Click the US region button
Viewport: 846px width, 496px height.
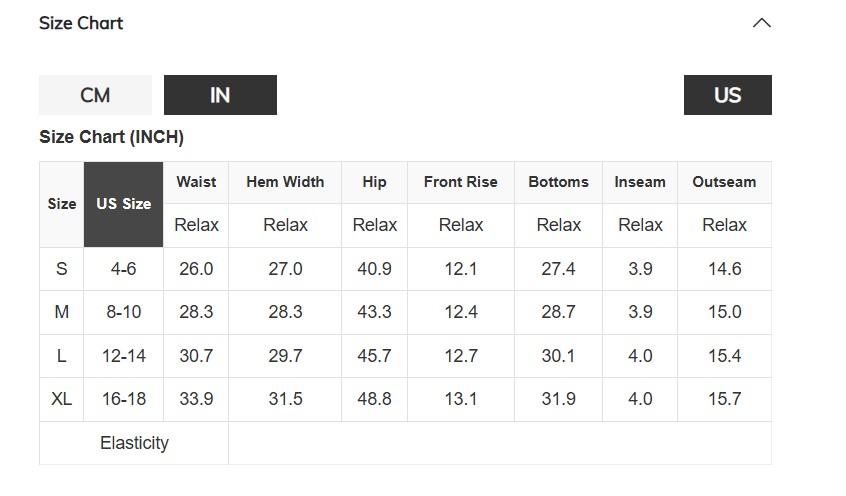[x=727, y=95]
